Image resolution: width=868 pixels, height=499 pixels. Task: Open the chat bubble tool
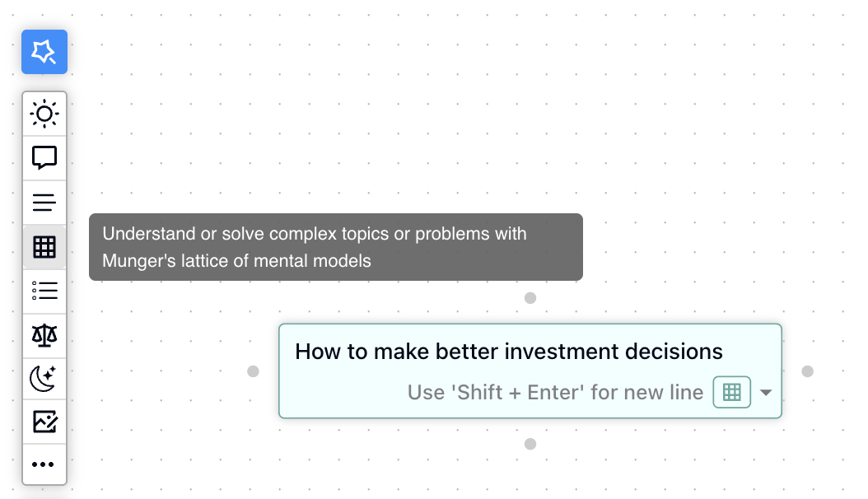pyautogui.click(x=44, y=157)
